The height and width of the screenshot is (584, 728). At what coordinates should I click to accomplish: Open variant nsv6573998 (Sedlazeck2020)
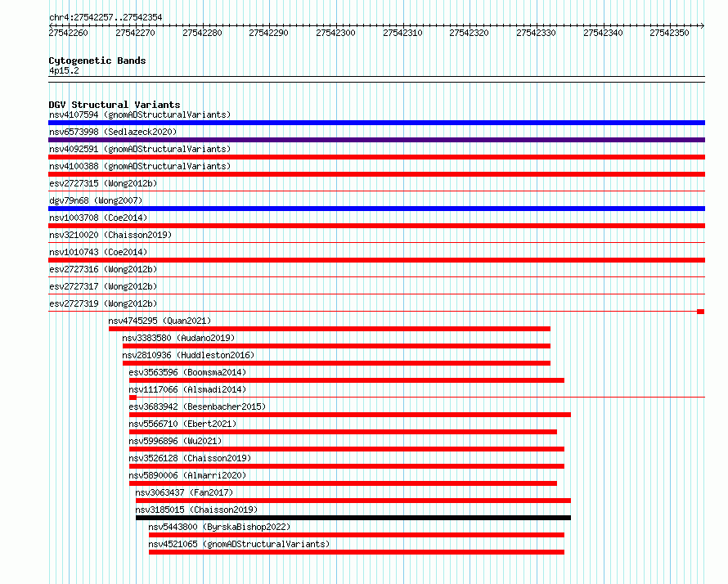[113, 132]
